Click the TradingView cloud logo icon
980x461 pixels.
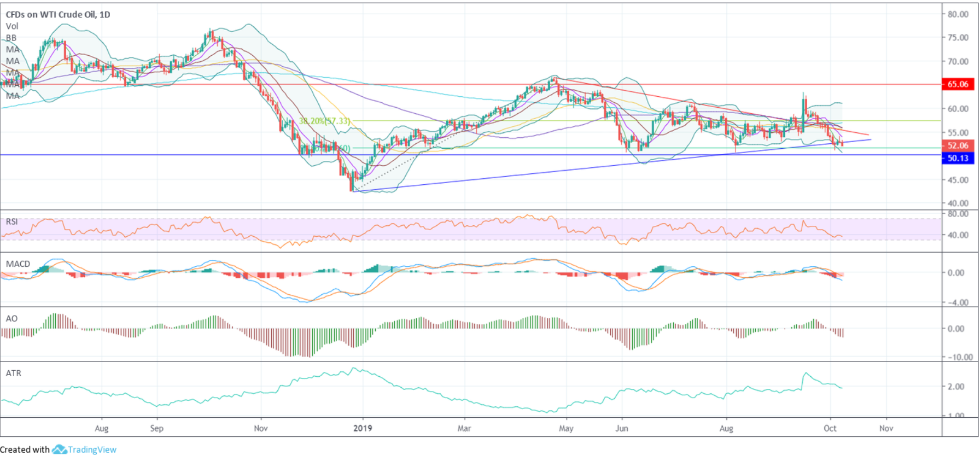tap(59, 450)
